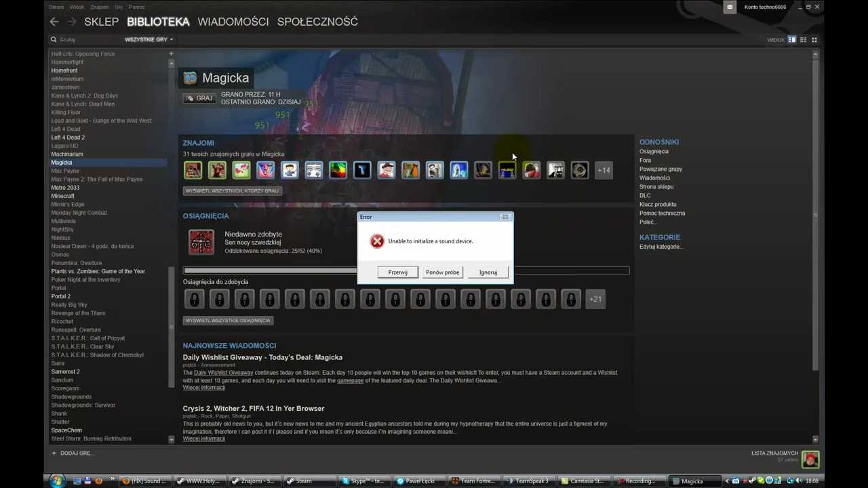
Task: Open the Fora link
Action: click(645, 161)
